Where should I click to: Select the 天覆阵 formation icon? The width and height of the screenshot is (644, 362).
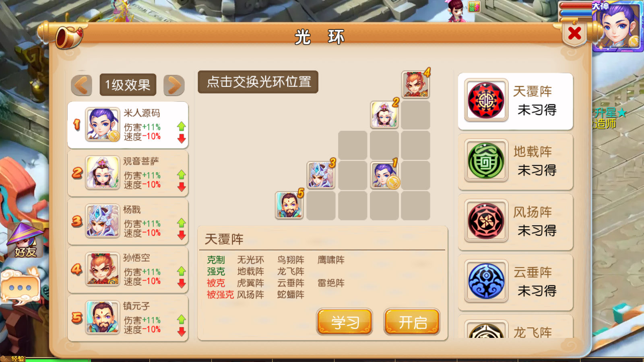click(486, 100)
